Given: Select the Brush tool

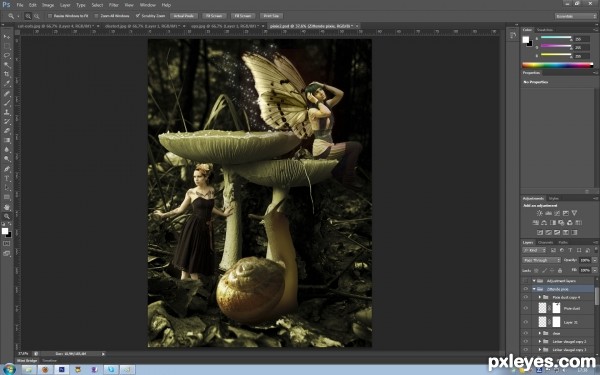Looking at the screenshot, I should pyautogui.click(x=7, y=103).
